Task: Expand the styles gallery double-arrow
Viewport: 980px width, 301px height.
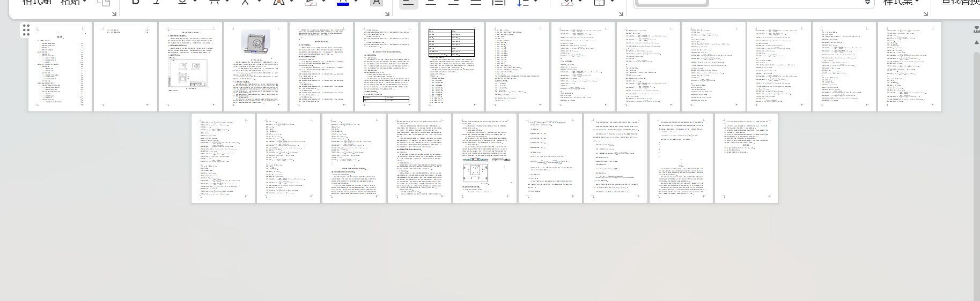Action: 867,3
